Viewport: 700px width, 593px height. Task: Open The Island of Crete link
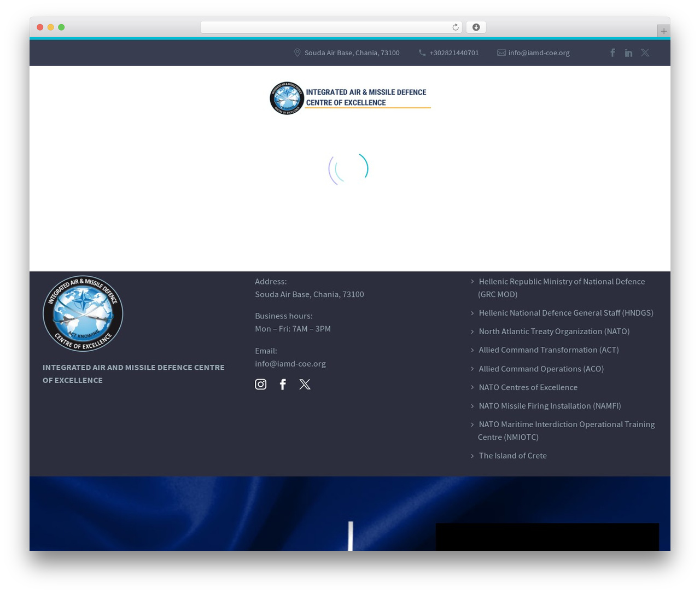coord(512,456)
